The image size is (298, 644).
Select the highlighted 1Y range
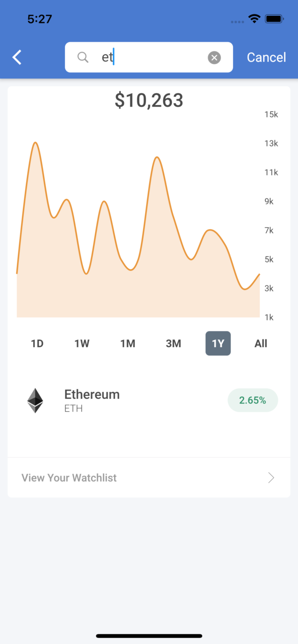(218, 343)
